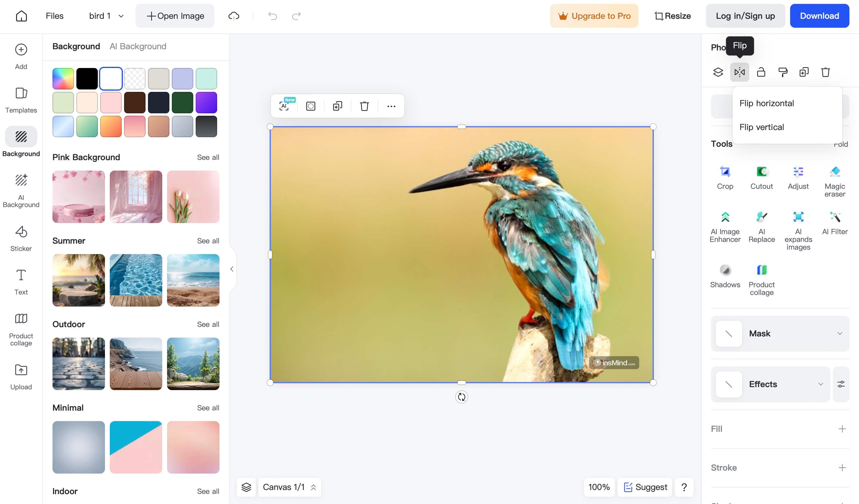Viewport: 859px width, 504px height.
Task: Toggle the white background color swatch
Action: [x=110, y=78]
